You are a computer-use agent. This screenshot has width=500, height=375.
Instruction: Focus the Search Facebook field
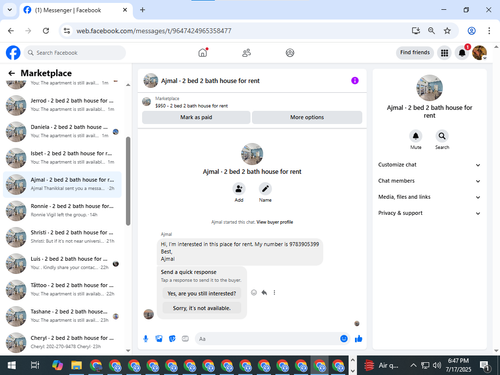point(75,53)
